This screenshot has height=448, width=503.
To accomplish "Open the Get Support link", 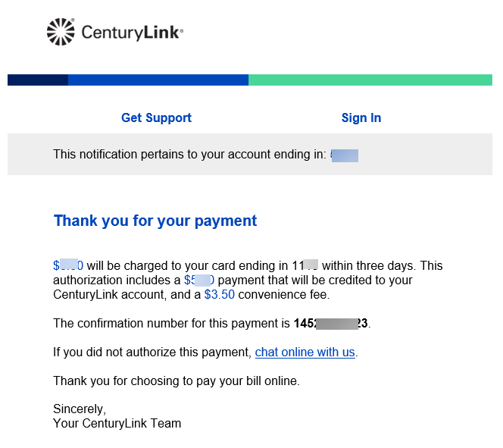I will click(156, 118).
